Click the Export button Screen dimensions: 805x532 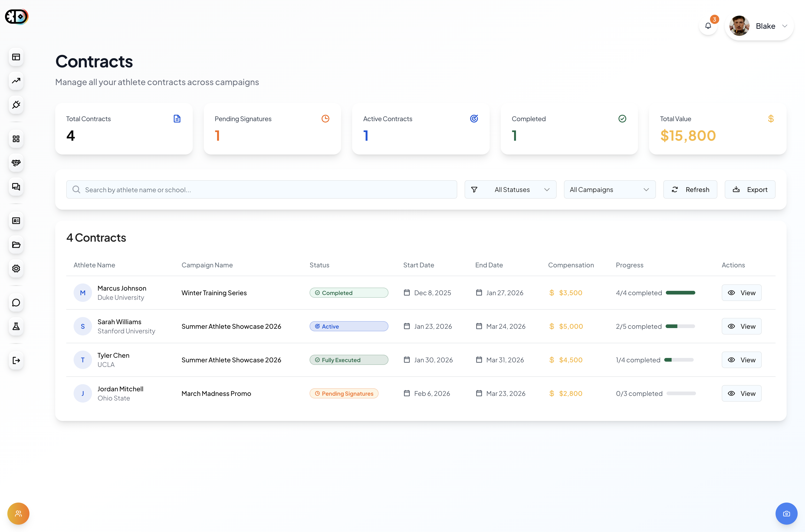click(750, 190)
